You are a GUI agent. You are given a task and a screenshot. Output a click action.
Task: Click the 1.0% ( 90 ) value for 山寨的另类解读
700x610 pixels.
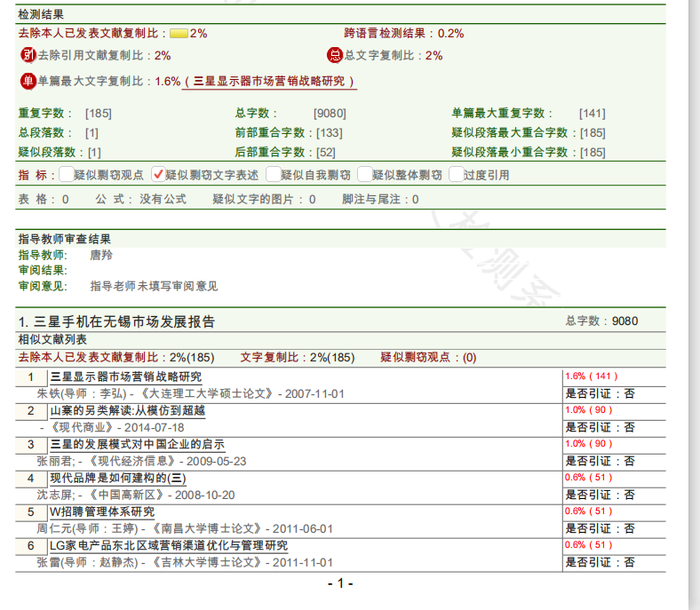coord(588,410)
